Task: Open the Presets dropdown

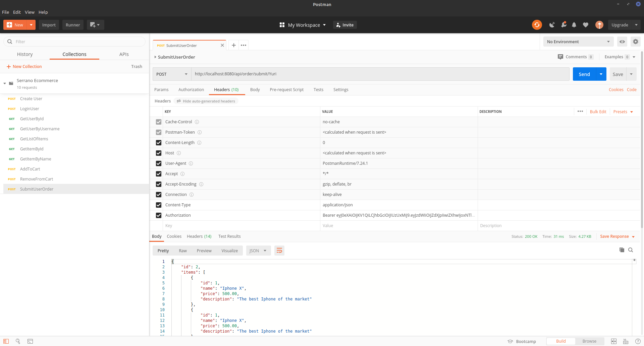Action: (x=623, y=112)
